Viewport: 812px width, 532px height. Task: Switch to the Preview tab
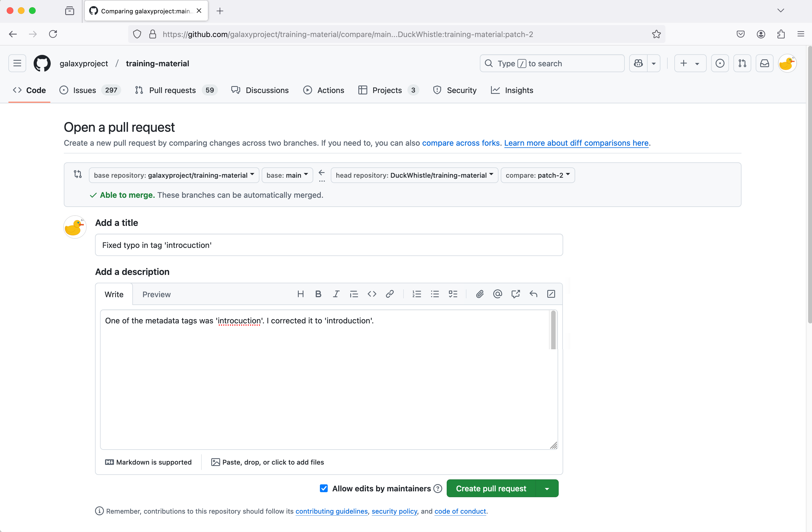(156, 294)
